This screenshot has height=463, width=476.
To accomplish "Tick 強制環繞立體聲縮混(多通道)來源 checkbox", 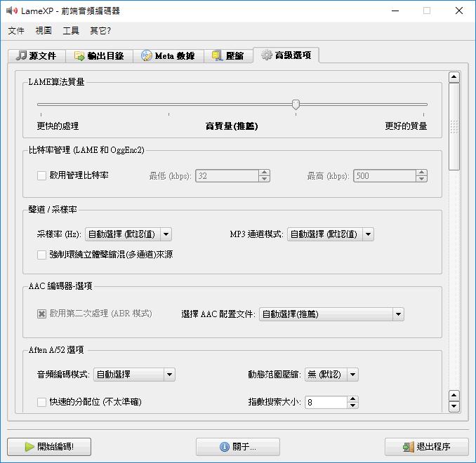I will click(x=41, y=255).
